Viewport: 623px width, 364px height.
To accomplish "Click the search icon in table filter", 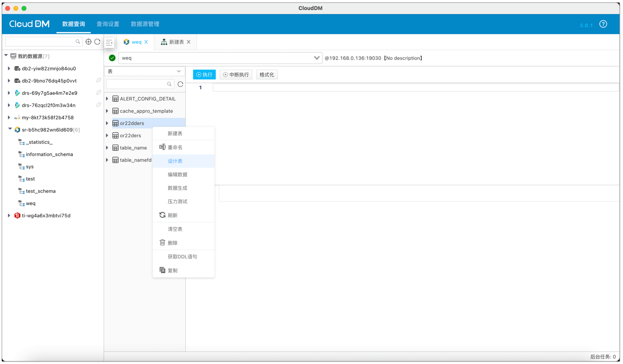I will coord(169,84).
